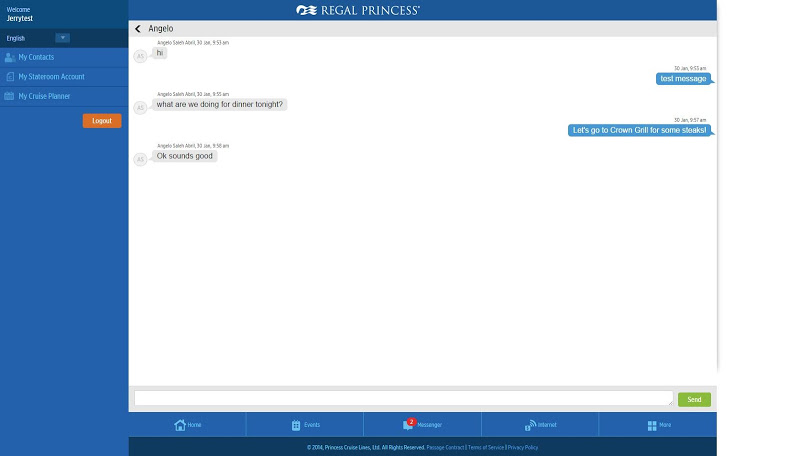Open the Terms of Service link

(x=486, y=447)
